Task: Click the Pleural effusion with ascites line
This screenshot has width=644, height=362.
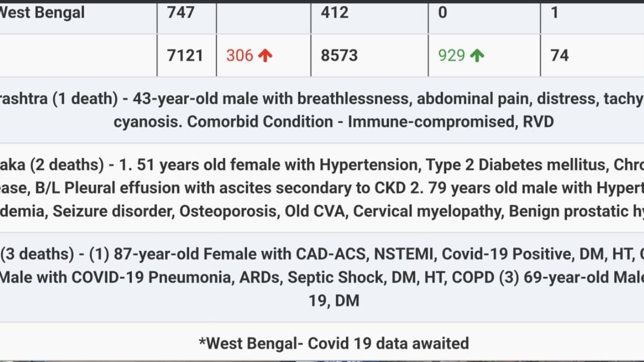Action: tap(322, 188)
